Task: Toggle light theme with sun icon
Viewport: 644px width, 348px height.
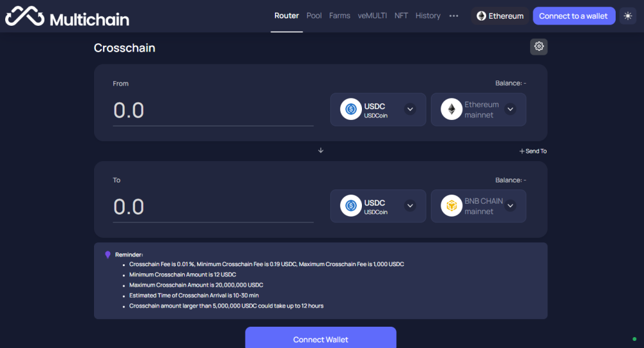Action: 627,16
